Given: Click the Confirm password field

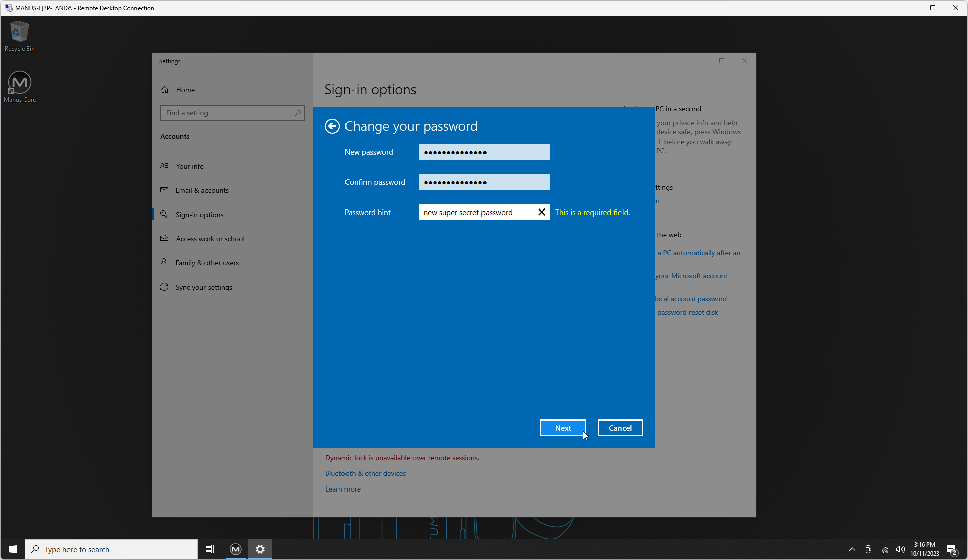Looking at the screenshot, I should 483,182.
